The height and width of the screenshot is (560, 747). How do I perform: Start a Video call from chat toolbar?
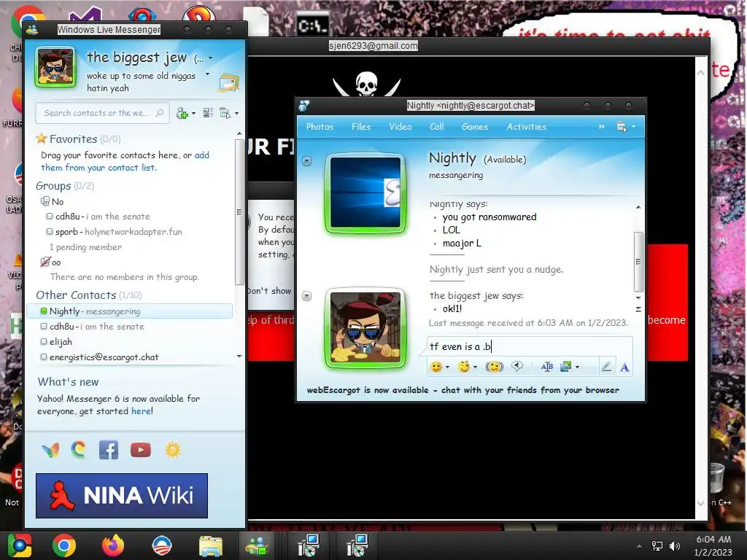400,127
